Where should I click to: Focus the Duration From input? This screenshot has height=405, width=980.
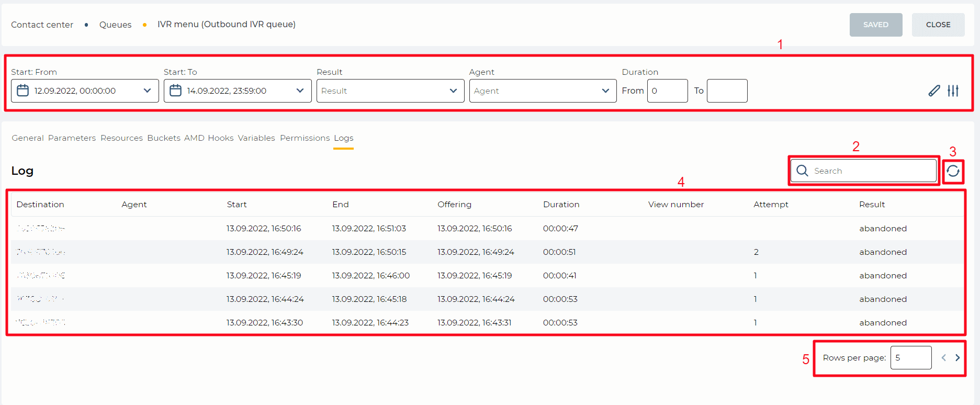667,91
